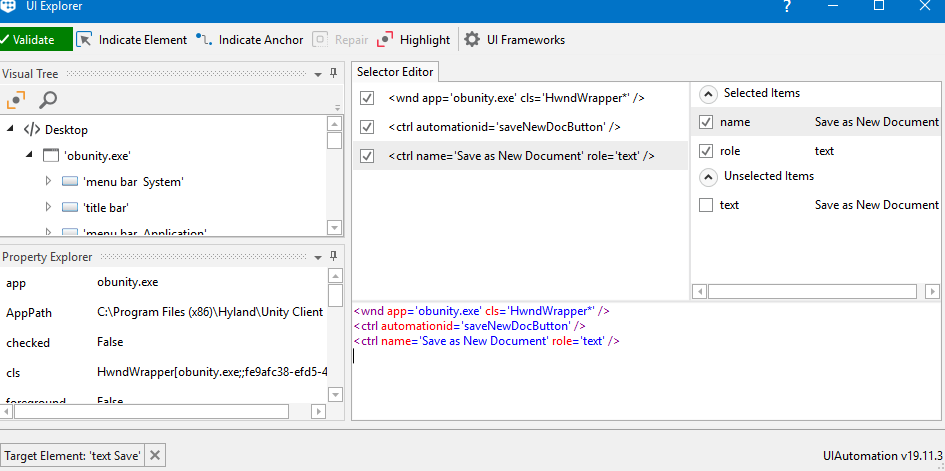The image size is (945, 471).
Task: Check the unselected text attribute checkbox
Action: 706,205
